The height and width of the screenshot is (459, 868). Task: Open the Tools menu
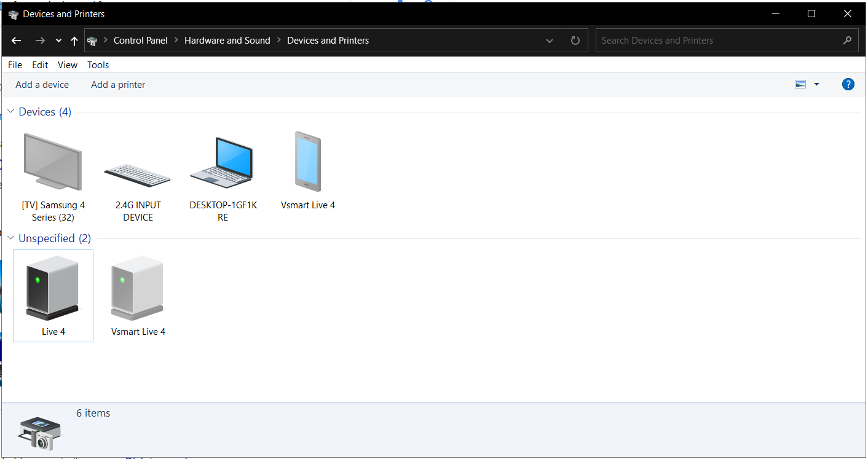pyautogui.click(x=98, y=65)
